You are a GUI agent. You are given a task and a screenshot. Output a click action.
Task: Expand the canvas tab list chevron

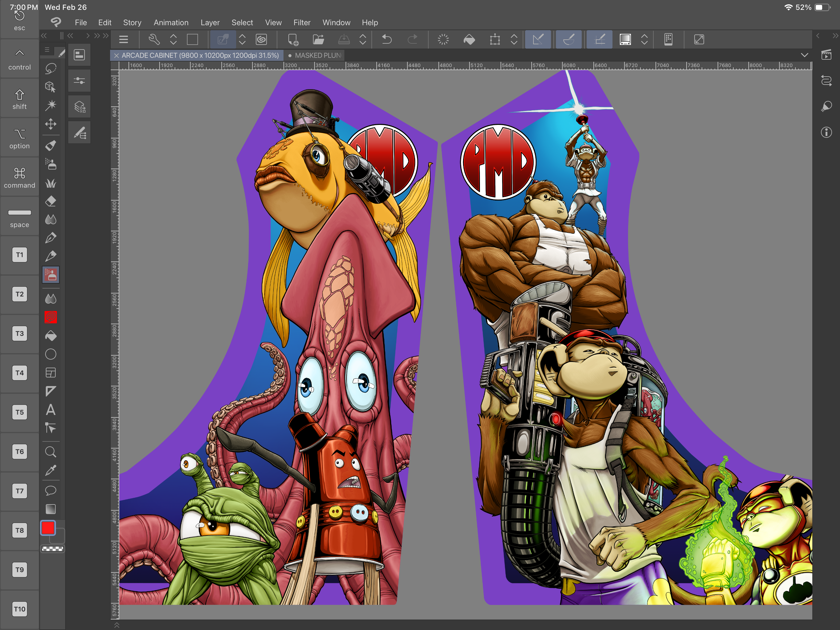coord(804,55)
